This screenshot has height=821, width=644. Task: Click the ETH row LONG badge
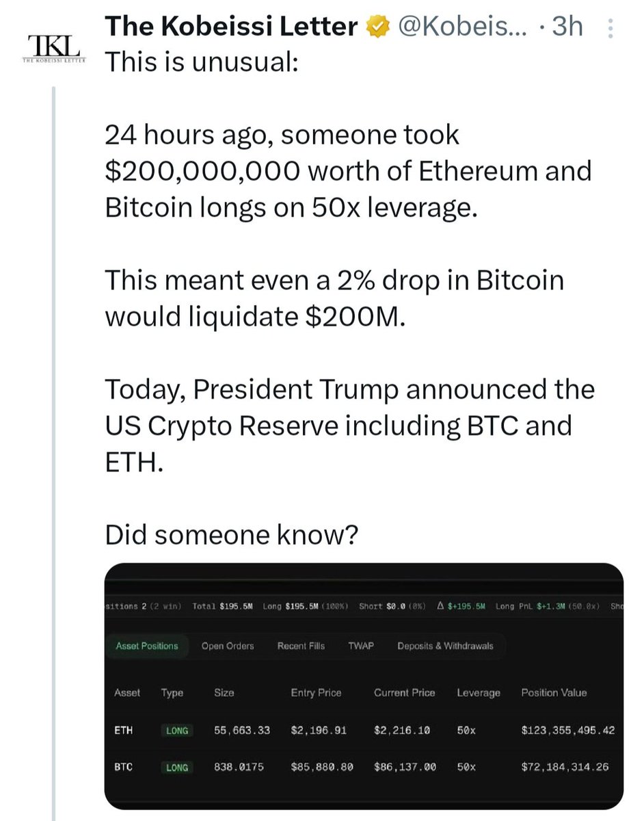pos(177,730)
